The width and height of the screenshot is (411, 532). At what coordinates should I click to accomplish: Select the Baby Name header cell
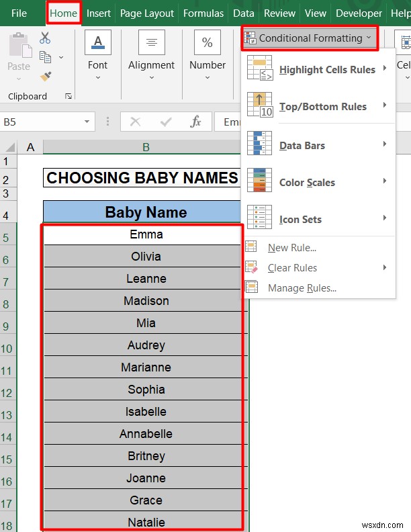[142, 212]
